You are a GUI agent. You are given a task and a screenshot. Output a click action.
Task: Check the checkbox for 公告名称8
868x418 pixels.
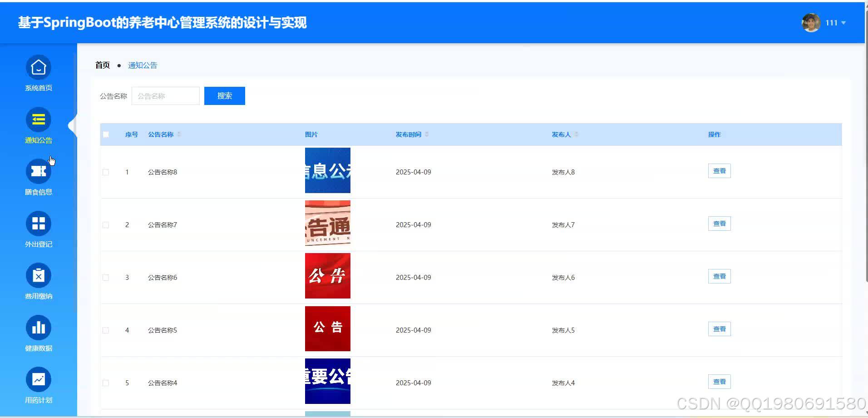[106, 172]
